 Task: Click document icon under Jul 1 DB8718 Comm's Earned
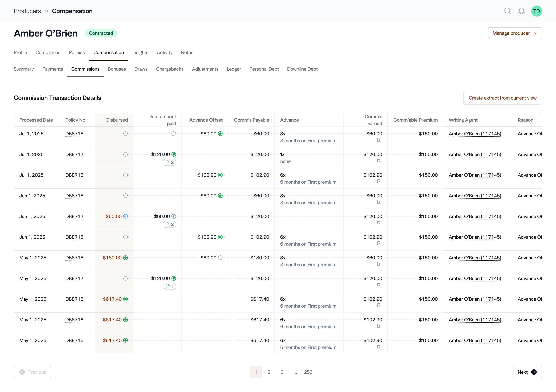coord(379,140)
